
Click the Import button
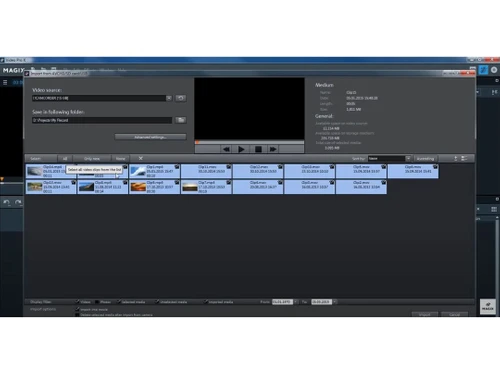(x=425, y=314)
